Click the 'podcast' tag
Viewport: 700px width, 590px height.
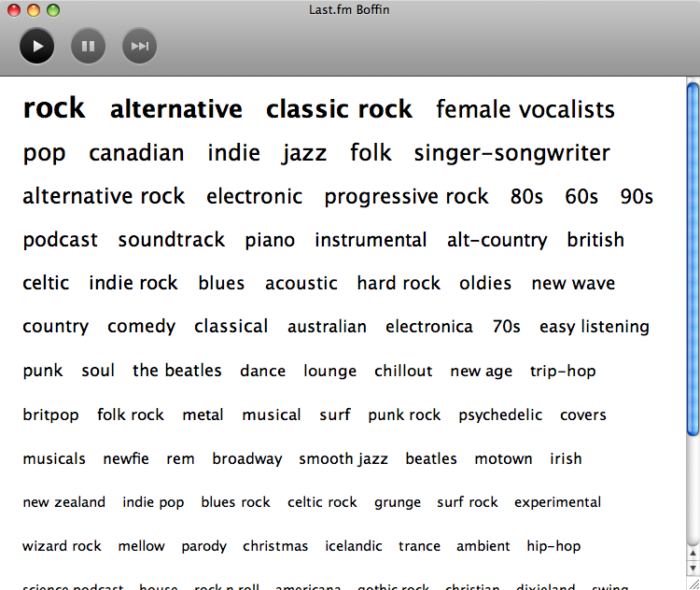(60, 240)
